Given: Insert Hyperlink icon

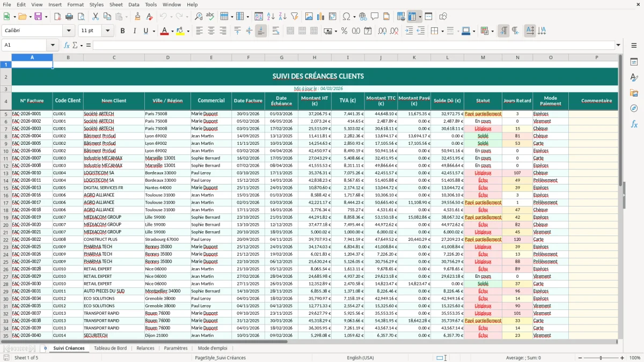Looking at the screenshot, I should click(363, 17).
